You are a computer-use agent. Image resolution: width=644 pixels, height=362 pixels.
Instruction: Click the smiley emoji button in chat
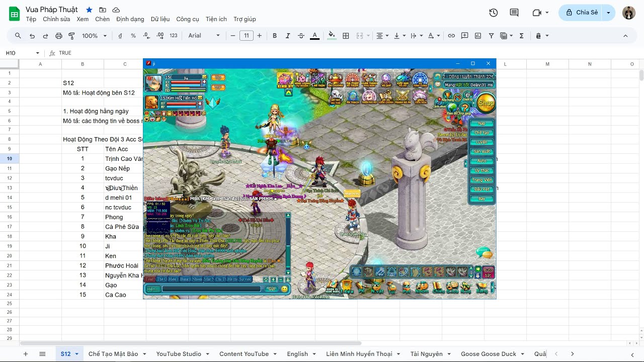[x=285, y=289]
